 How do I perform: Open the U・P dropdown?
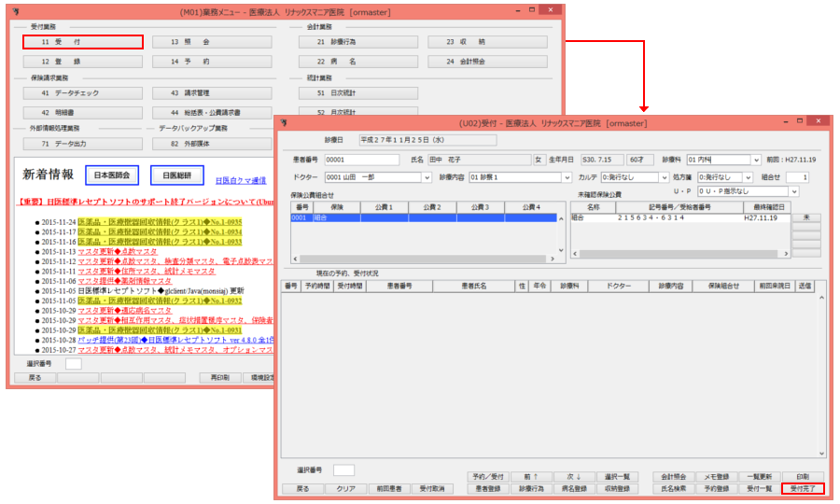coord(793,191)
